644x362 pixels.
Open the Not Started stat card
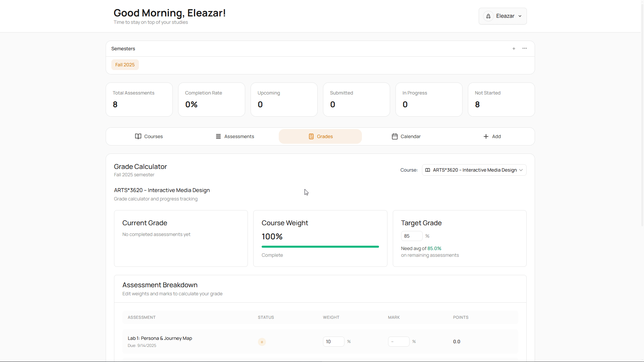pos(501,100)
